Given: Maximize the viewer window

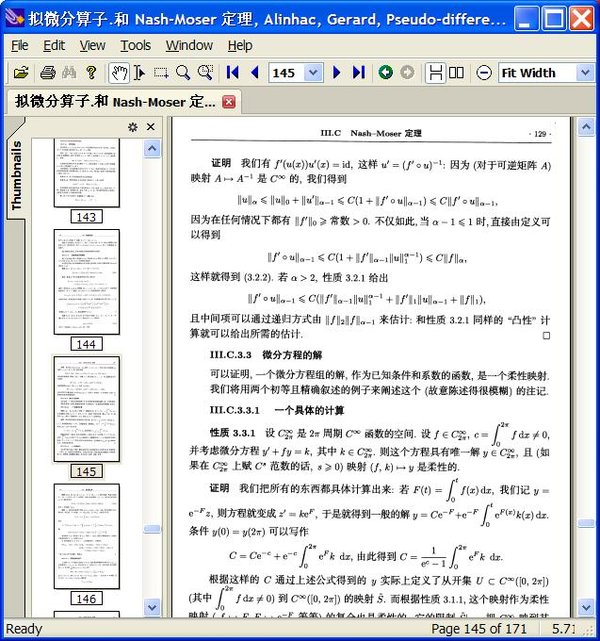Looking at the screenshot, I should (x=554, y=18).
